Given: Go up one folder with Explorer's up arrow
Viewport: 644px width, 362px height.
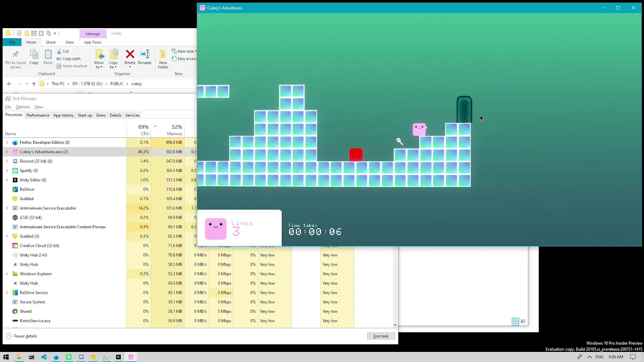Looking at the screenshot, I should pos(34,83).
